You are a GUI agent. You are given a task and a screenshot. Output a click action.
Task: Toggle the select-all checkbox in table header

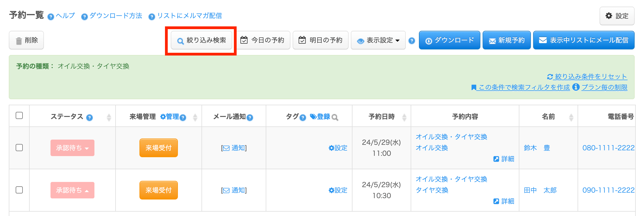[x=19, y=115]
